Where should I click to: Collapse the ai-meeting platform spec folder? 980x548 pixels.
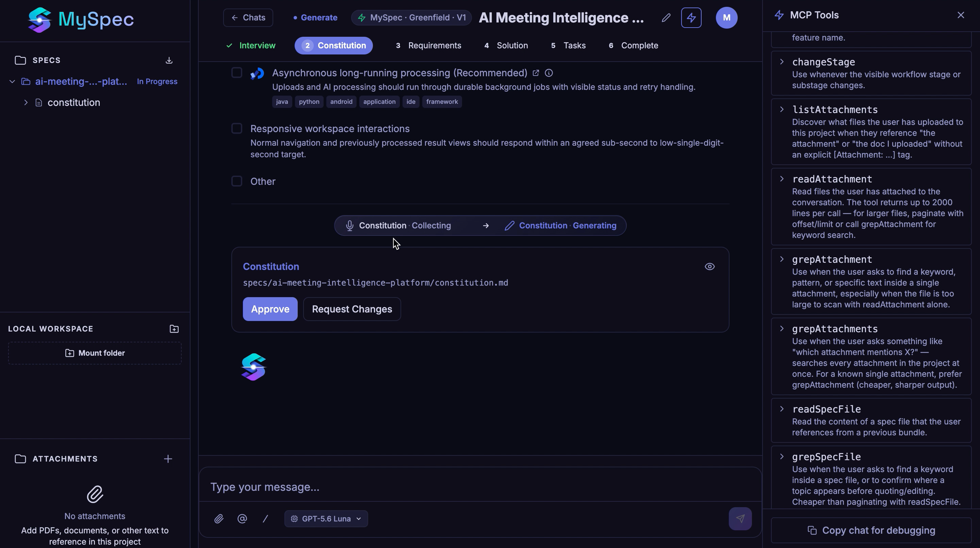[12, 81]
